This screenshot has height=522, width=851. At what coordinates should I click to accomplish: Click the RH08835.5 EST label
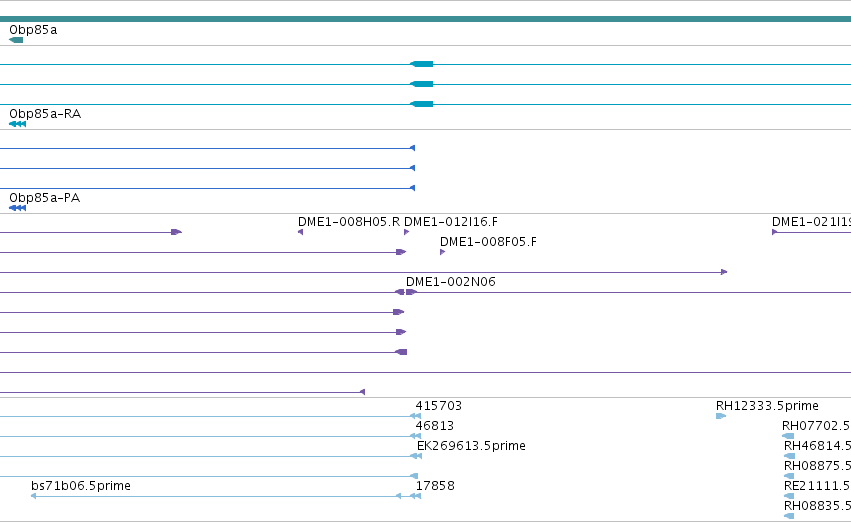(817, 506)
